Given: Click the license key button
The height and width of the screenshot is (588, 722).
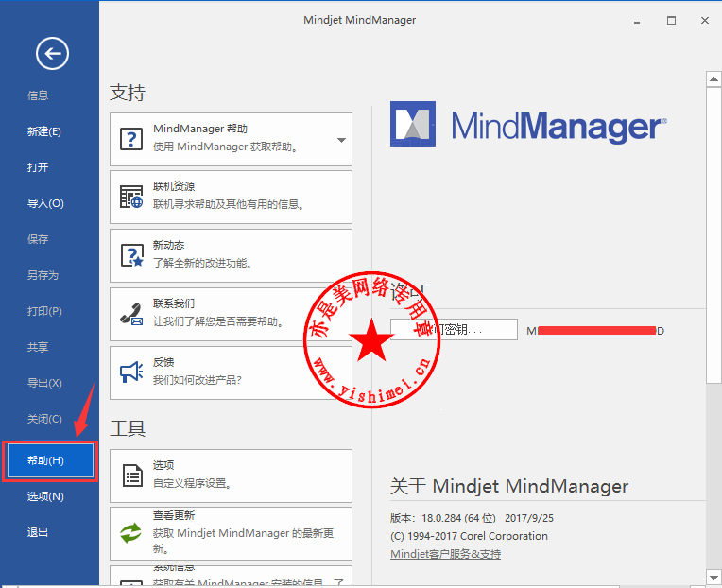Looking at the screenshot, I should click(x=454, y=329).
